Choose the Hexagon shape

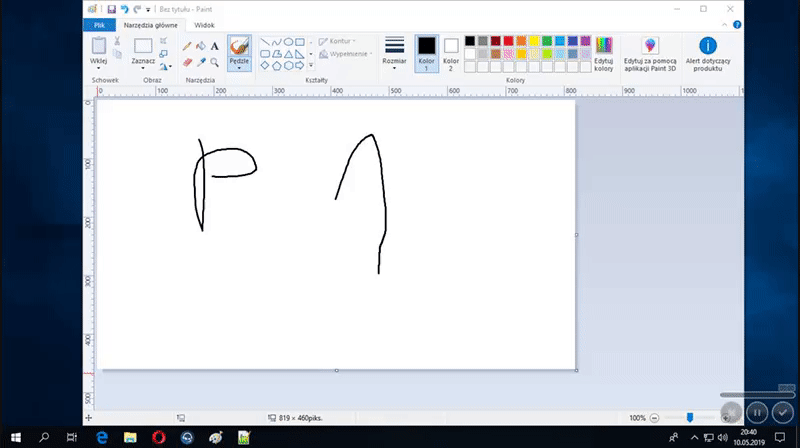click(288, 65)
